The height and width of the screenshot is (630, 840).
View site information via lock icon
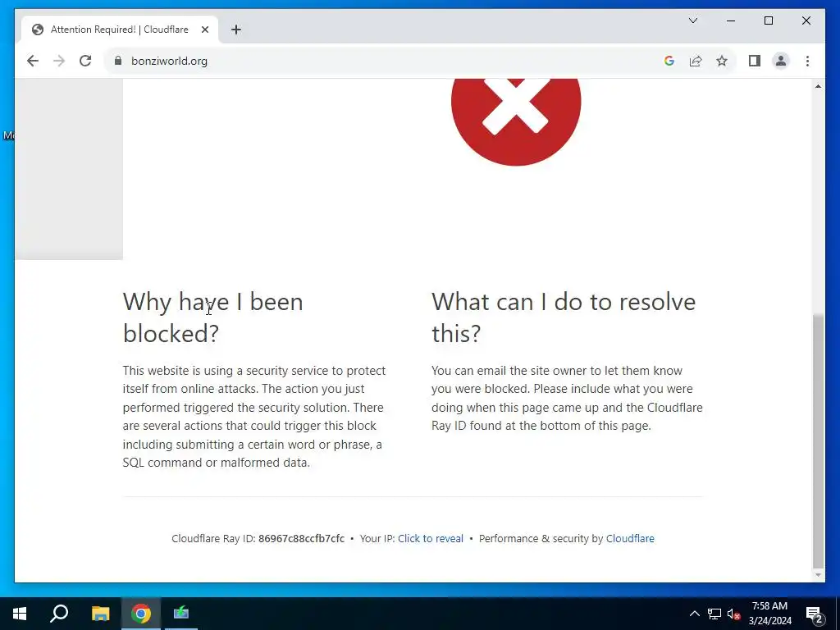coord(118,61)
